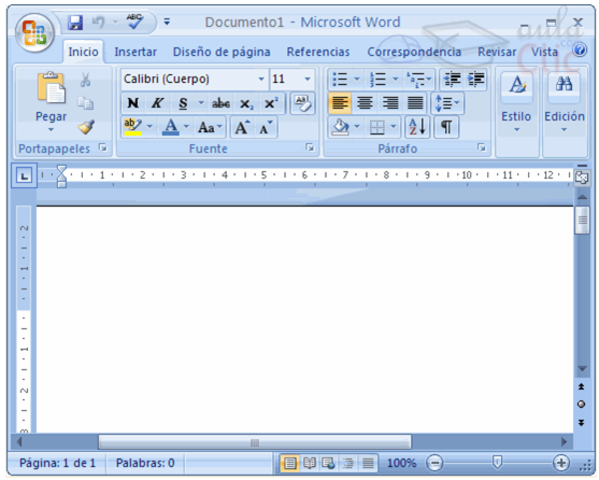This screenshot has height=480, width=599.
Task: Open bullets list dropdown arrow
Action: coord(357,79)
